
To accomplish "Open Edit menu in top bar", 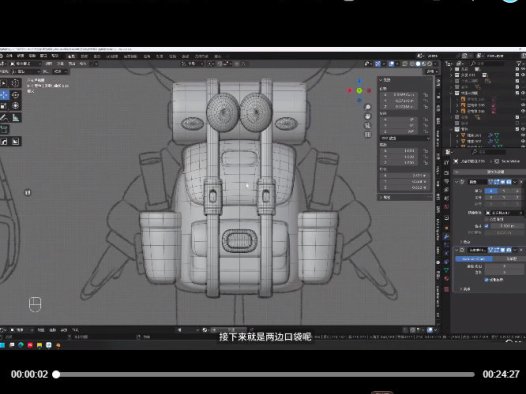I will (x=20, y=56).
